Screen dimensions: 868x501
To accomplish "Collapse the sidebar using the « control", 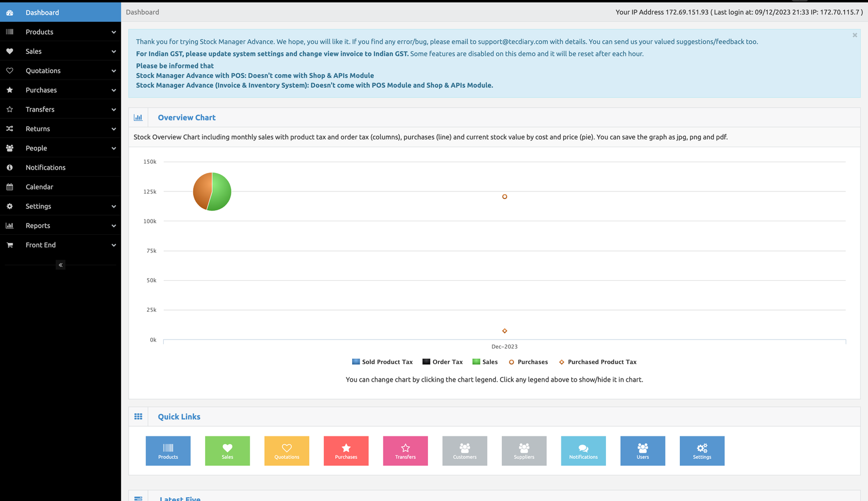I will pos(60,265).
